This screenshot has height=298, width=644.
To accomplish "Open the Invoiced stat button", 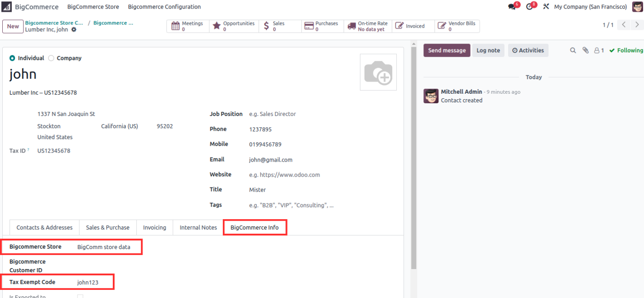I will (x=413, y=26).
